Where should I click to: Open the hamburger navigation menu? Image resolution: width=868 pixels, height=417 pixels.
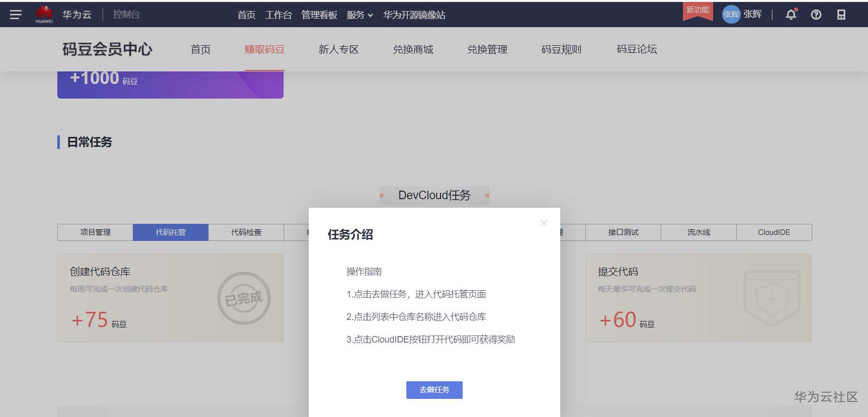click(x=16, y=15)
